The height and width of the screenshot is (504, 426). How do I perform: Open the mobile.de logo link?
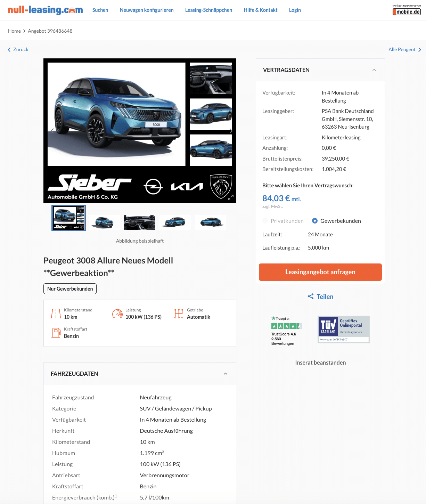tap(407, 10)
